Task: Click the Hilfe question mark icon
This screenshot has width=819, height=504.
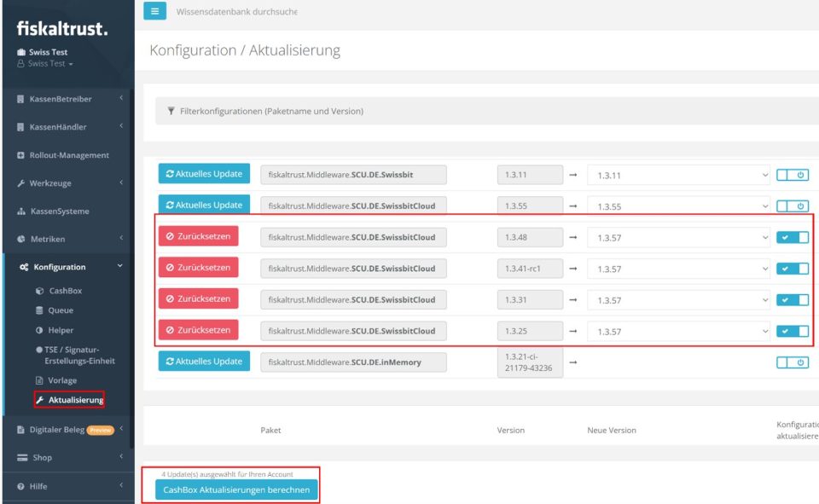Action: pyautogui.click(x=20, y=486)
